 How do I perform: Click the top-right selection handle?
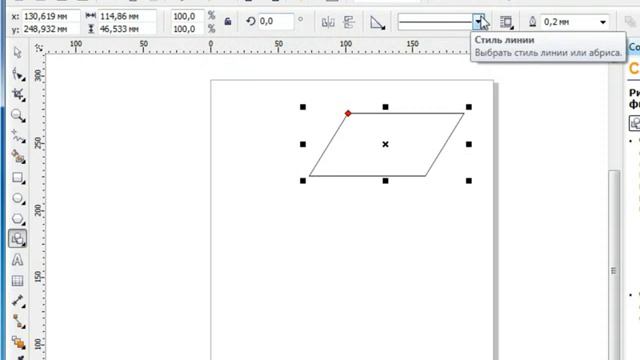click(469, 107)
